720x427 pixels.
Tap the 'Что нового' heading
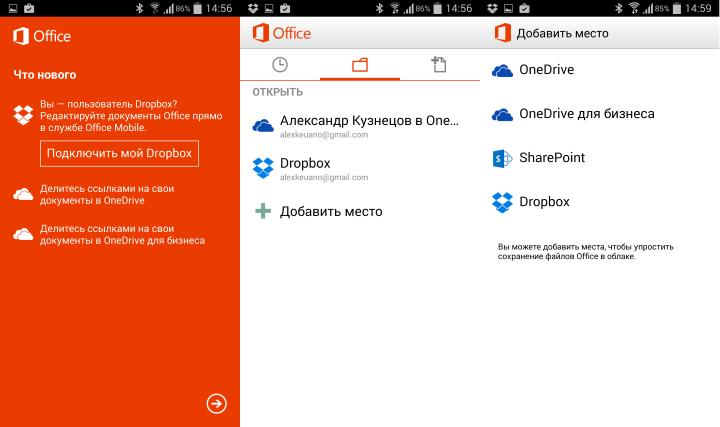pyautogui.click(x=45, y=75)
